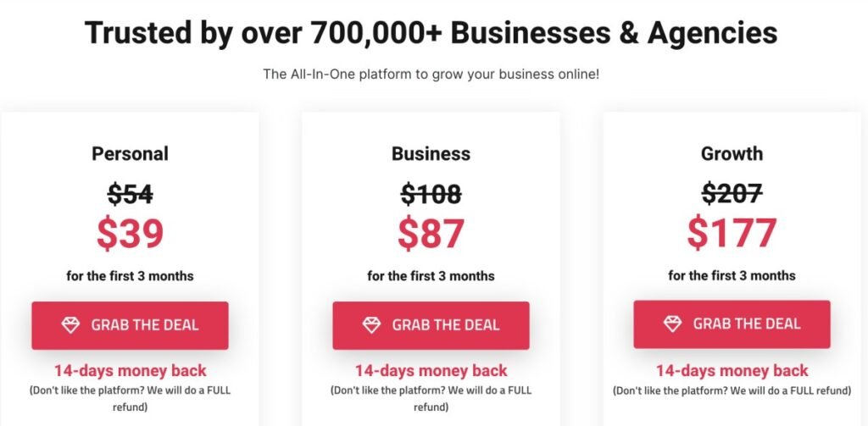Select the Business plan title

point(431,153)
